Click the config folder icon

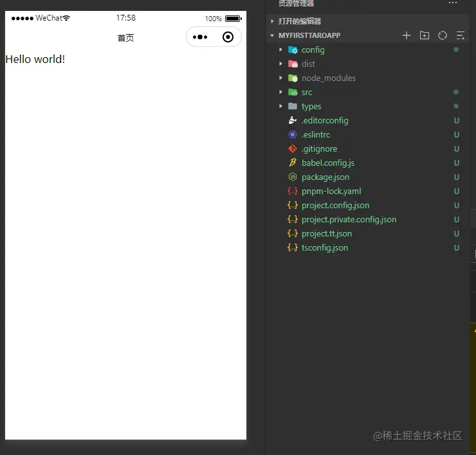pyautogui.click(x=293, y=49)
